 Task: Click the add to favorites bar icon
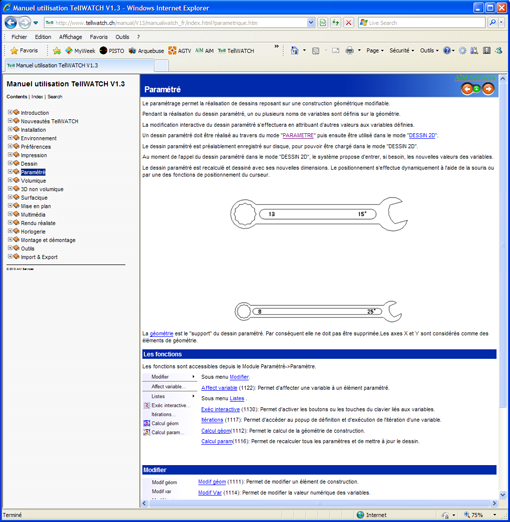click(x=57, y=51)
